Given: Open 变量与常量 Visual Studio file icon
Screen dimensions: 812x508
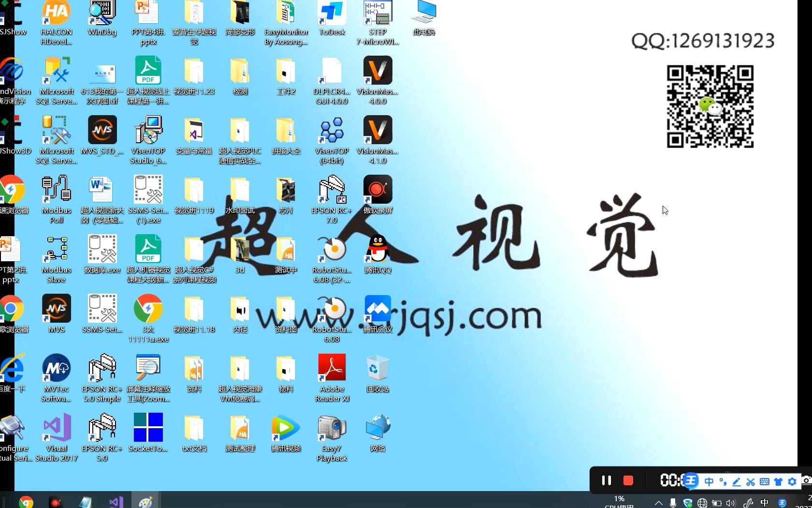Looking at the screenshot, I should [x=194, y=135].
